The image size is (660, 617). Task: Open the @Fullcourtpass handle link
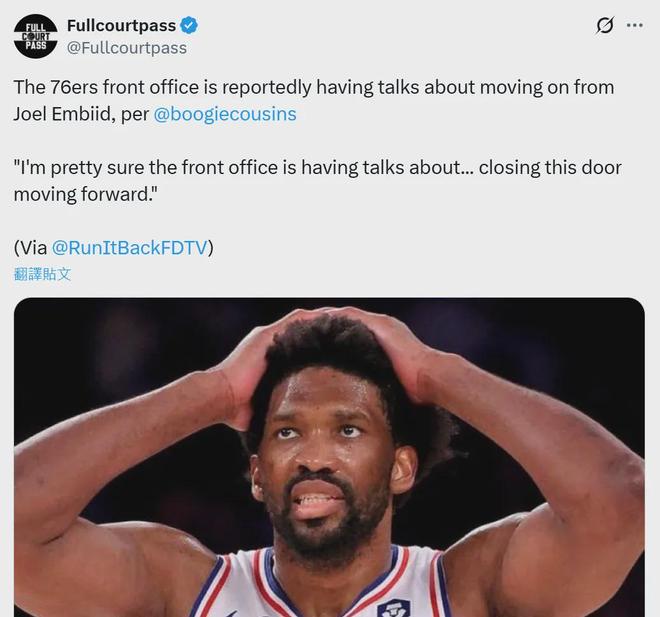tap(127, 48)
